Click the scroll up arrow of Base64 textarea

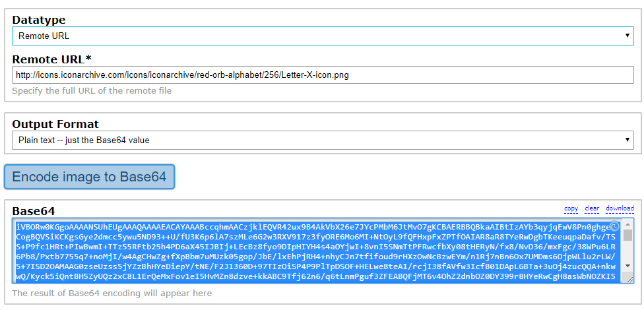coord(628,224)
